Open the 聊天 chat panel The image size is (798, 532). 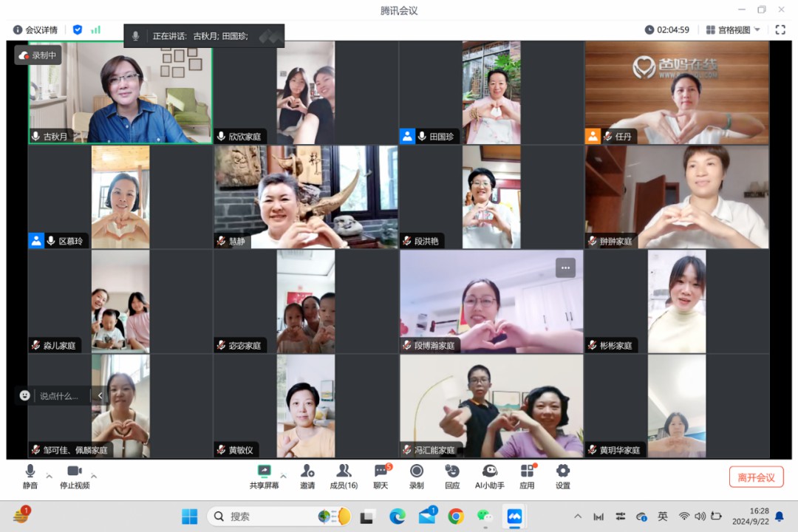tap(381, 471)
